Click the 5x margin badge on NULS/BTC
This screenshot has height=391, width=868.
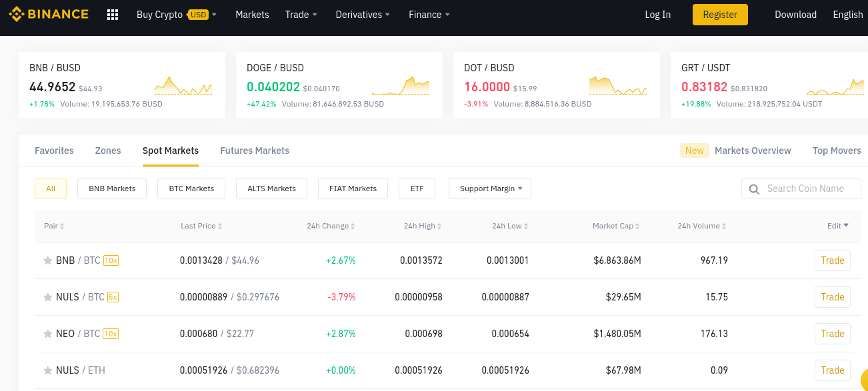[x=111, y=296]
